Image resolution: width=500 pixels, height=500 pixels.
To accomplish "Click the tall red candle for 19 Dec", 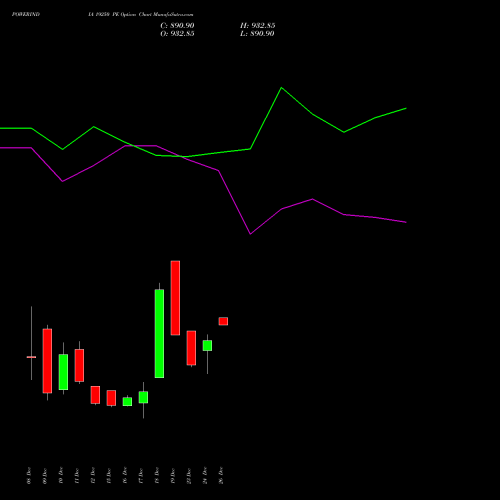I will pyautogui.click(x=175, y=298).
